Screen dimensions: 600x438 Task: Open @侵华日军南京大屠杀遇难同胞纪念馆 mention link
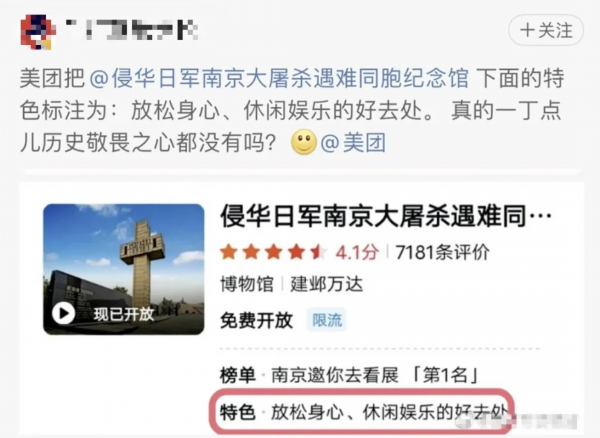[279, 78]
